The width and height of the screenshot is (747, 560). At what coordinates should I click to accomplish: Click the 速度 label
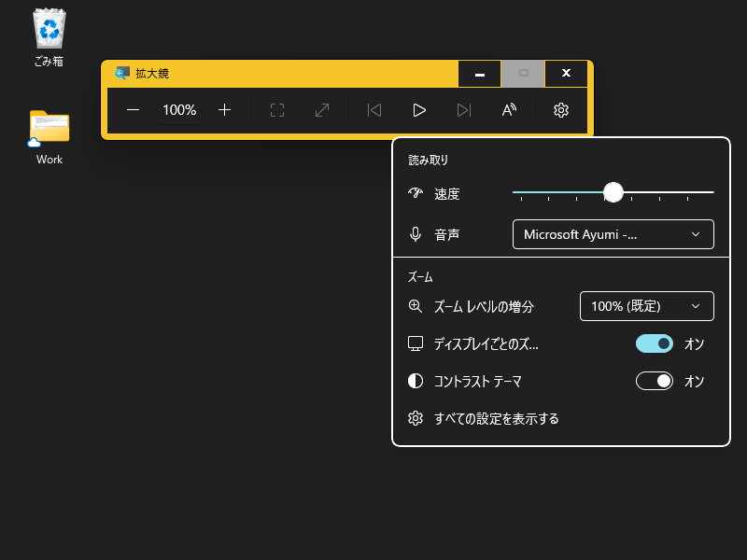pyautogui.click(x=447, y=194)
